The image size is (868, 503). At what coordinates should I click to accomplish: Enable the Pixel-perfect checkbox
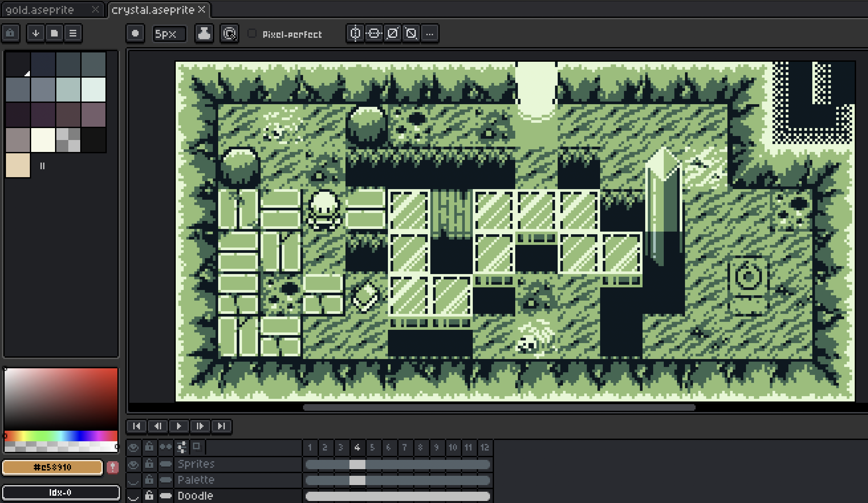[x=252, y=34]
